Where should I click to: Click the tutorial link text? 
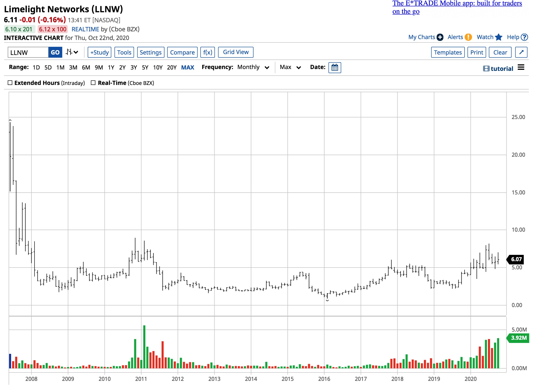pyautogui.click(x=502, y=69)
